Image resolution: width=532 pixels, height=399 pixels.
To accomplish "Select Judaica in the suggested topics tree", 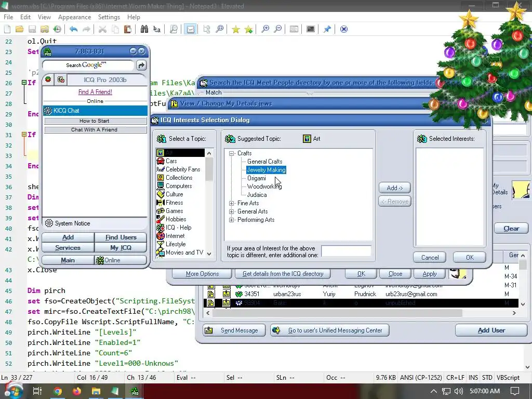I will (257, 195).
